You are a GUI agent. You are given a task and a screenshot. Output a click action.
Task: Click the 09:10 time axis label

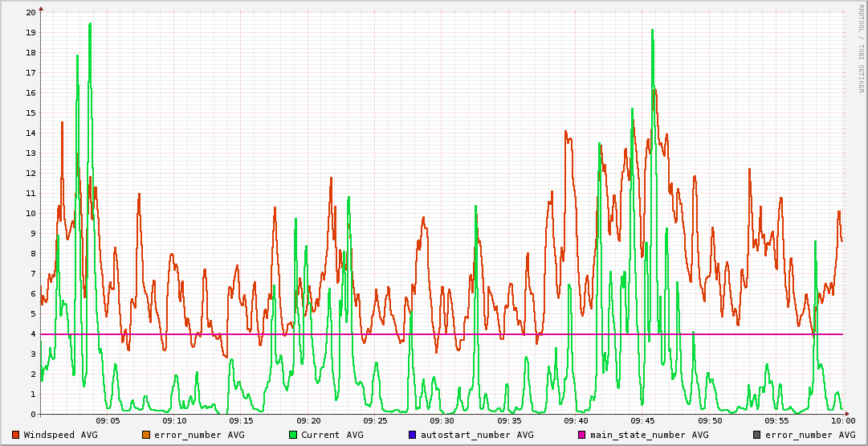173,422
